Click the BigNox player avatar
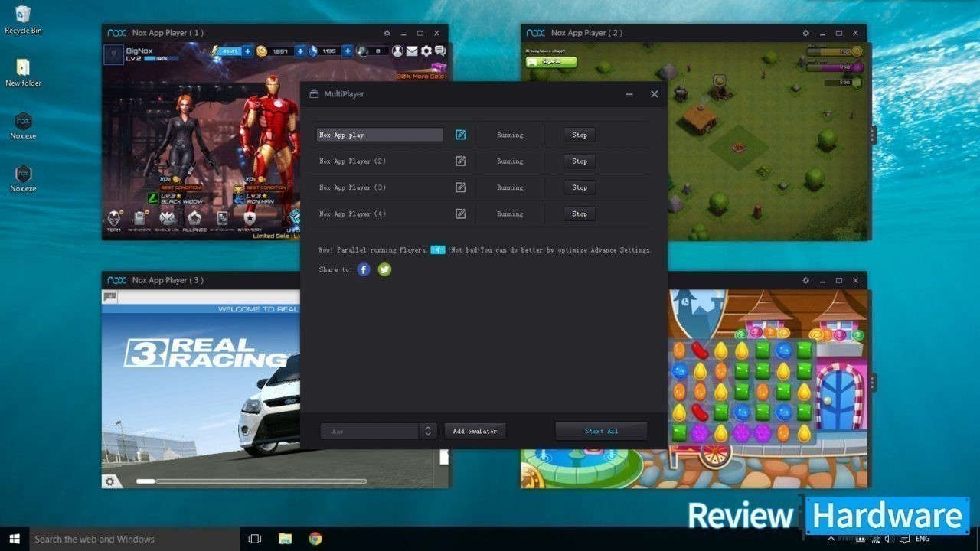Screen dimensions: 980x551 (x=113, y=54)
